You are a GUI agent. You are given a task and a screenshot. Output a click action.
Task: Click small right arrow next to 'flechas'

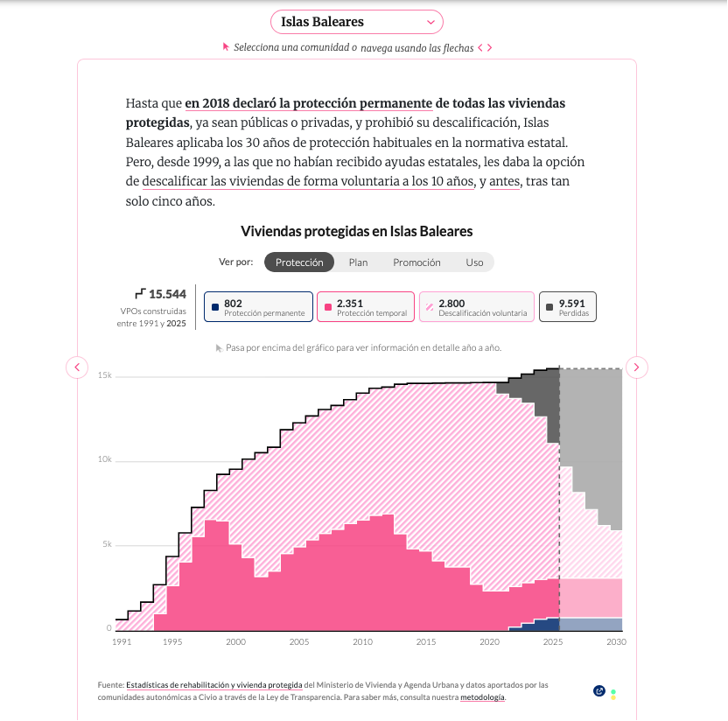pyautogui.click(x=489, y=48)
